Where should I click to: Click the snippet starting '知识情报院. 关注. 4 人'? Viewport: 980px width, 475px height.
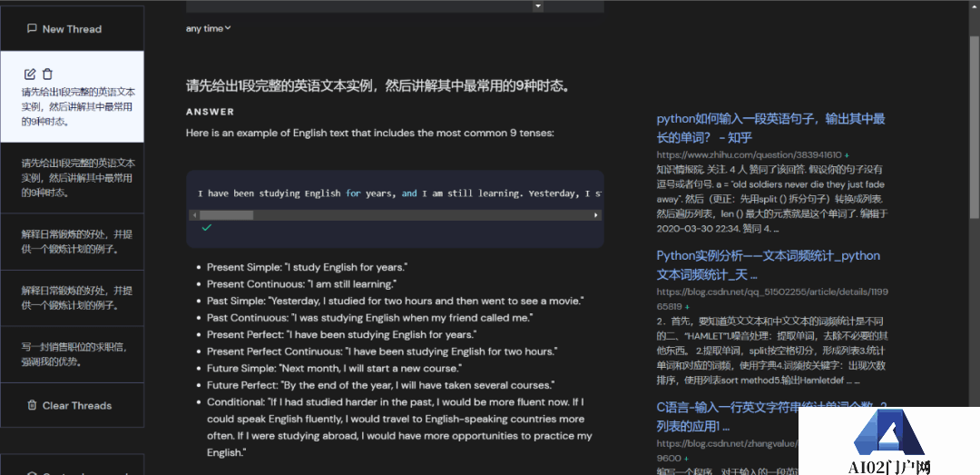tap(772, 199)
